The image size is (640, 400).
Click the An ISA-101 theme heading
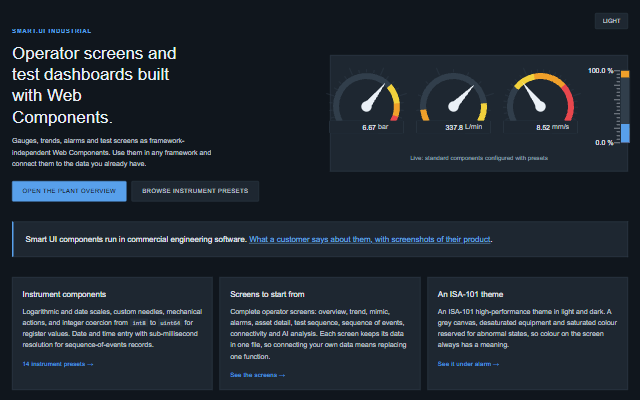(x=470, y=294)
